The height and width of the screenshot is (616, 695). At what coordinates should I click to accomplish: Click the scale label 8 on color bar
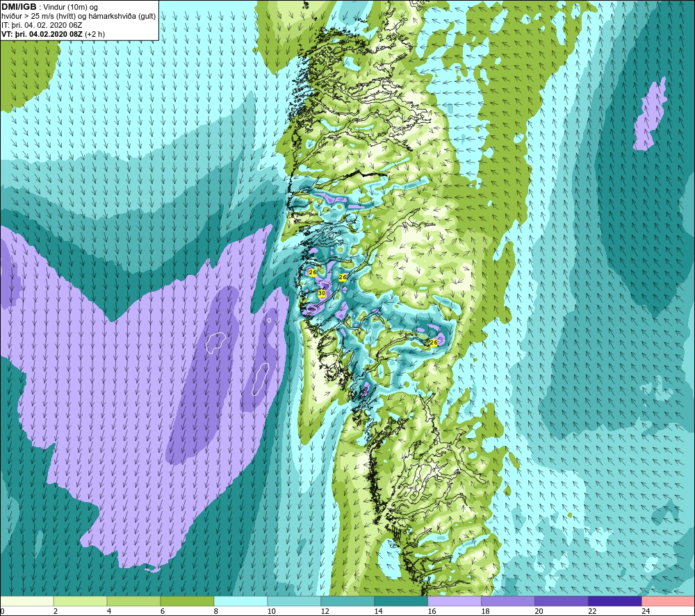coord(216,611)
